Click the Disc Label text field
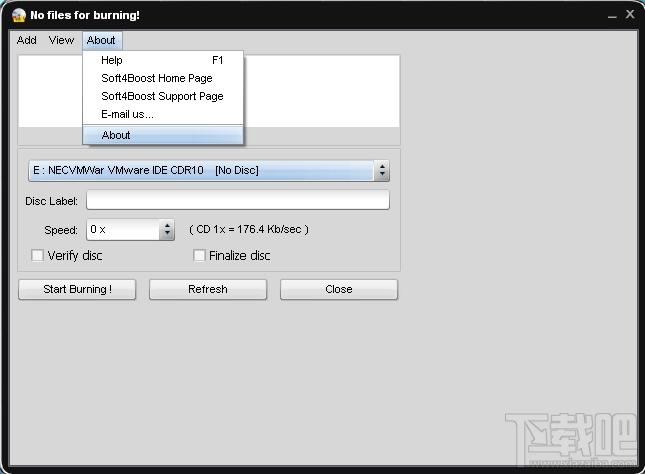The image size is (645, 474). (x=238, y=200)
